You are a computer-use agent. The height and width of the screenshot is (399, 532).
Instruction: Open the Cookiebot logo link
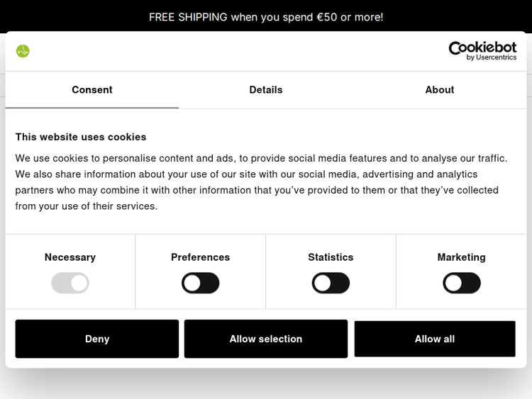(482, 48)
